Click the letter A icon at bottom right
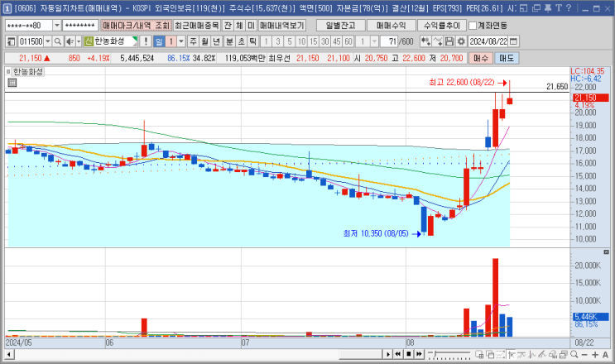 coord(606,354)
